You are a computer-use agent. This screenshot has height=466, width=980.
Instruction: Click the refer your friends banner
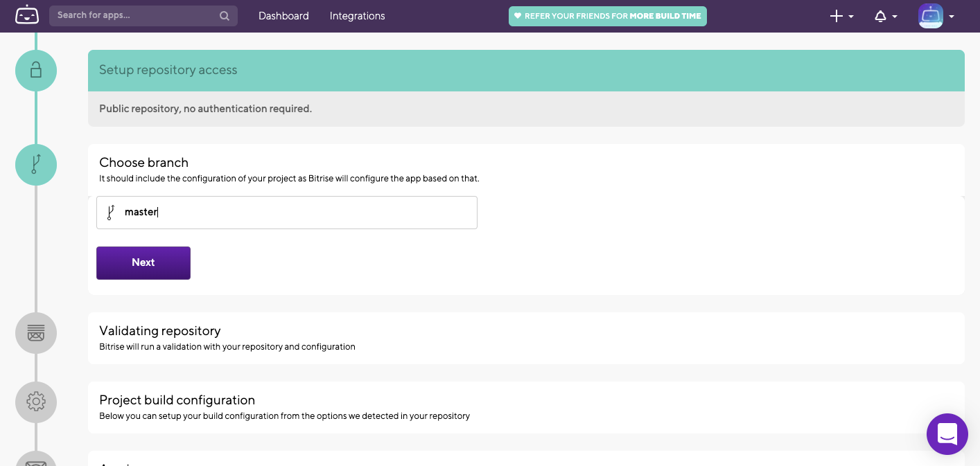point(608,16)
